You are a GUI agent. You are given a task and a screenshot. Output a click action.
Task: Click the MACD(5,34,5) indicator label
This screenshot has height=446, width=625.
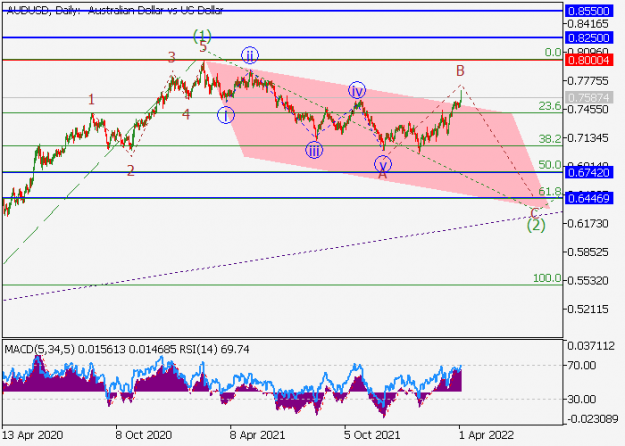pos(39,350)
